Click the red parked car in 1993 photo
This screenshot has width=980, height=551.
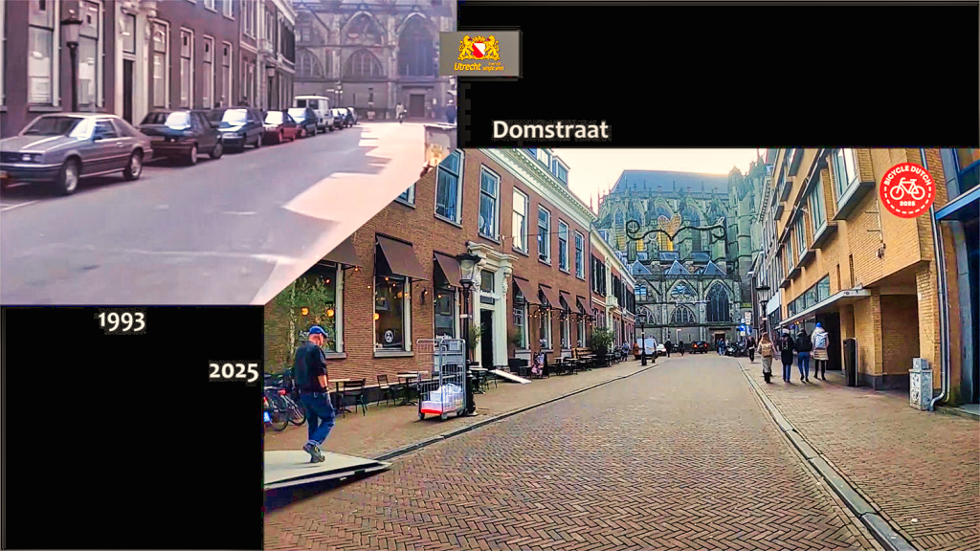coord(279,125)
